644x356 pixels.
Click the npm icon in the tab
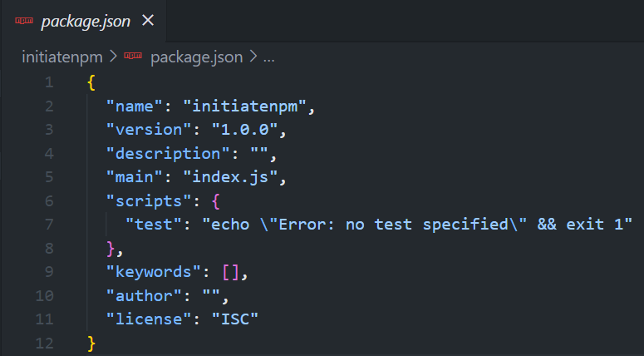pos(24,21)
